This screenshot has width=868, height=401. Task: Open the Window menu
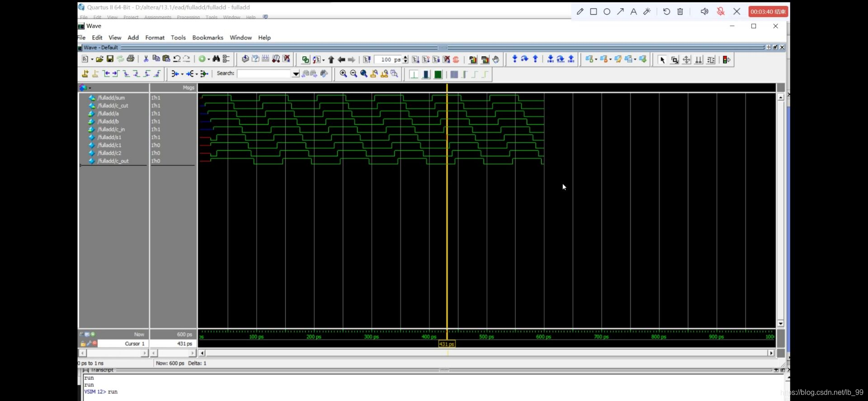coord(241,38)
